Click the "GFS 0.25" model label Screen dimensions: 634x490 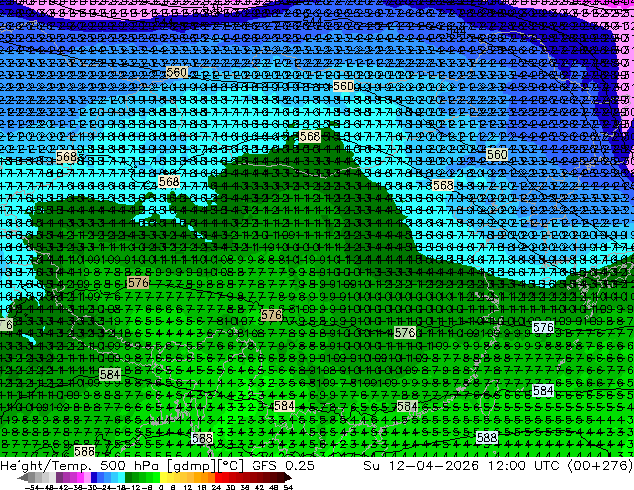coord(283,465)
